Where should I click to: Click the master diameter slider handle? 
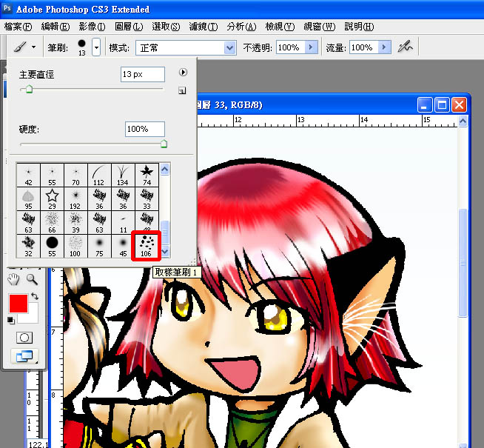pyautogui.click(x=29, y=89)
